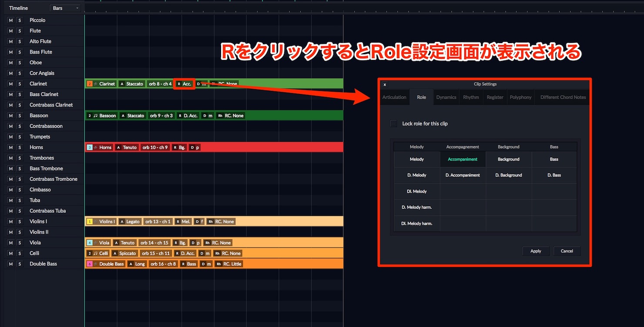Image resolution: width=644 pixels, height=327 pixels.
Task: Enable the Lock role for this clip checkbox
Action: pos(394,123)
